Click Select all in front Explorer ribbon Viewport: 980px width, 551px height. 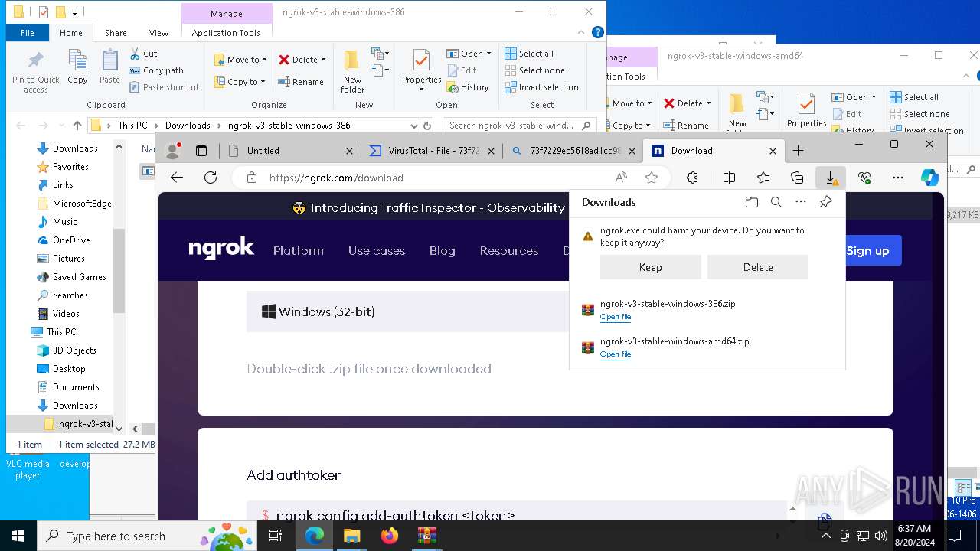529,54
